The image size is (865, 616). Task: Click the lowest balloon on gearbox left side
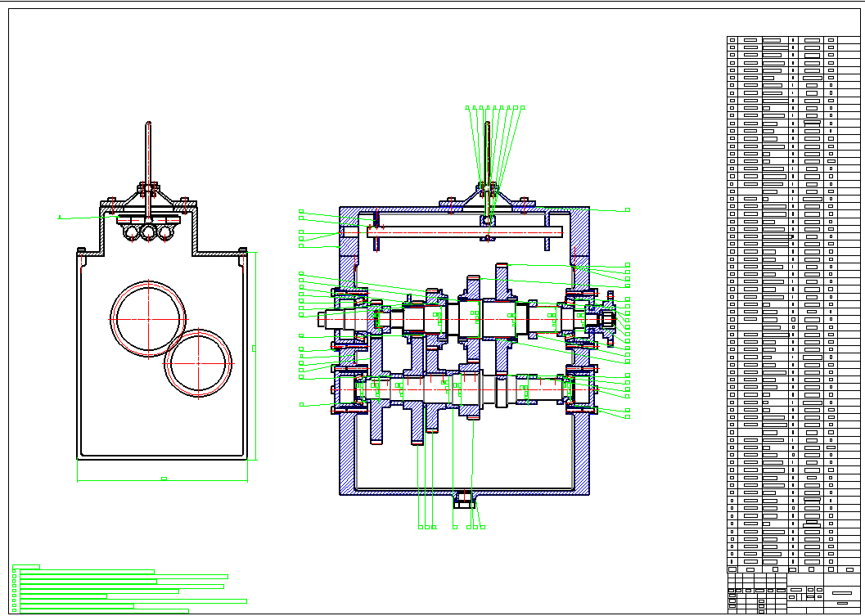(301, 404)
